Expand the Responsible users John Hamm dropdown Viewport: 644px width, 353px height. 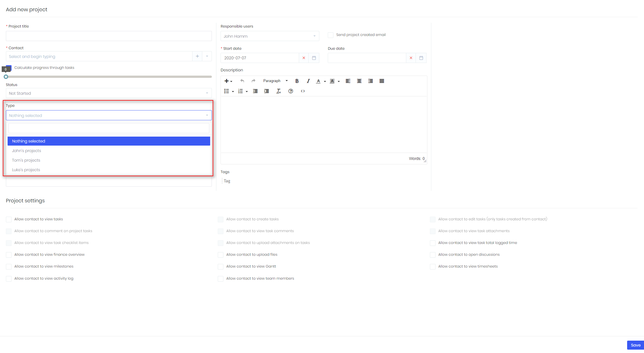[270, 36]
